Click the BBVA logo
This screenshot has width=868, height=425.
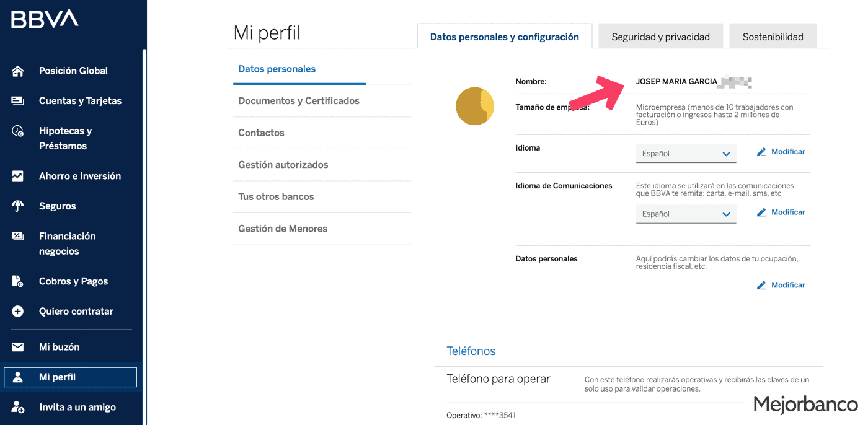click(45, 19)
